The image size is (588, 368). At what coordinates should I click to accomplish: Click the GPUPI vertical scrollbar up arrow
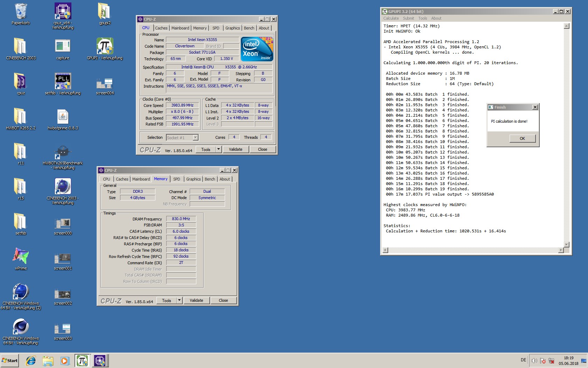[567, 26]
